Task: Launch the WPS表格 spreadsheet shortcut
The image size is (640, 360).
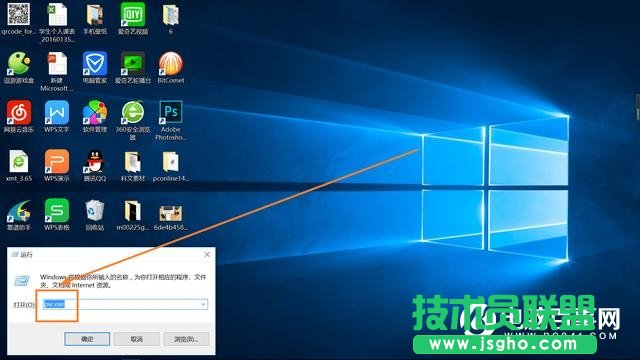Action: tap(57, 211)
